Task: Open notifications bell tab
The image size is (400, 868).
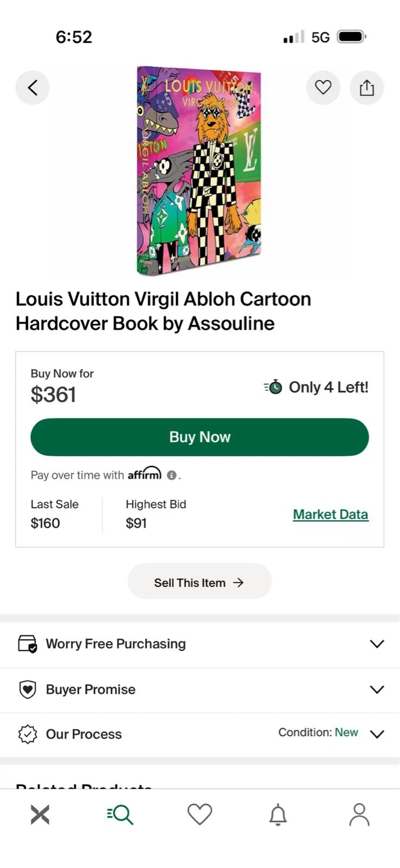Action: (278, 815)
